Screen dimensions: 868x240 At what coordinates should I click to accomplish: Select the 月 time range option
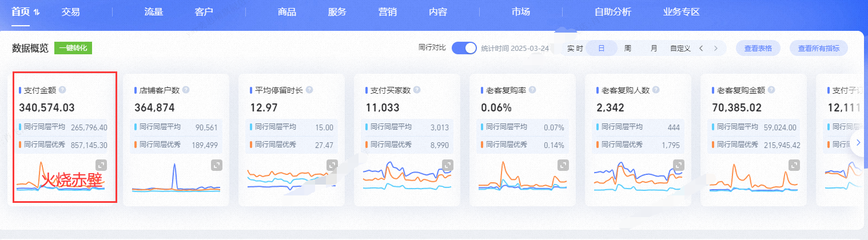pyautogui.click(x=654, y=48)
